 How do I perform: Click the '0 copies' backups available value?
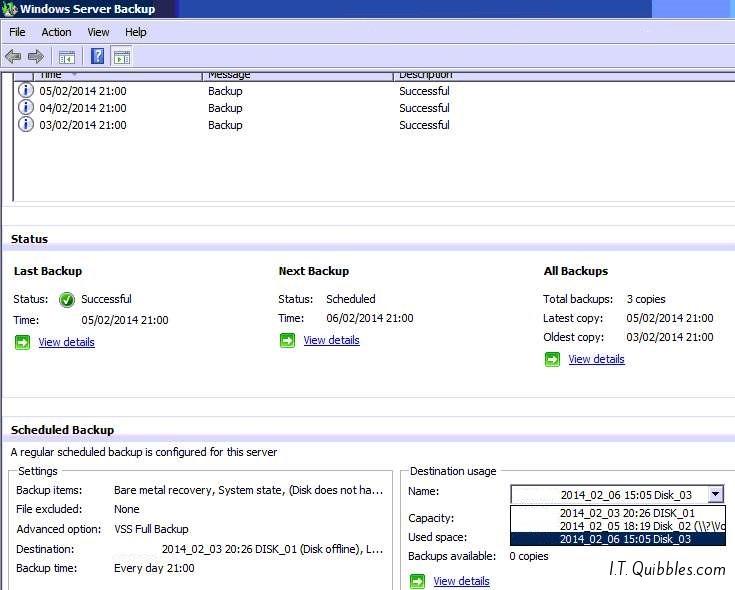pos(529,556)
